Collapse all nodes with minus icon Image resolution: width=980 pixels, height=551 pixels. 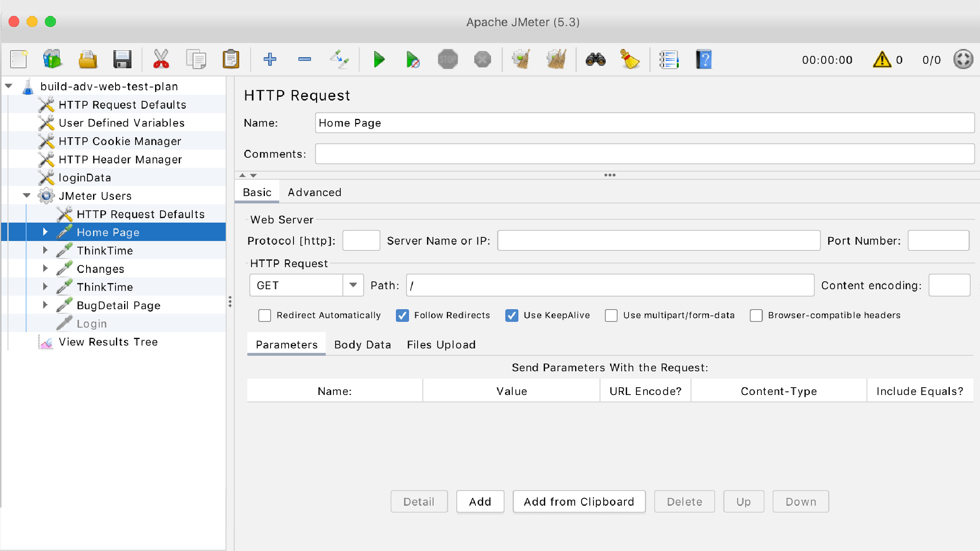(304, 60)
